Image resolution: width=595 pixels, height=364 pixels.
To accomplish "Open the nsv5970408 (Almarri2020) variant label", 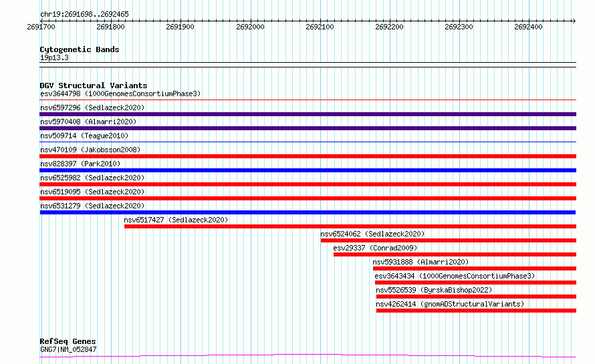I will click(x=88, y=122).
